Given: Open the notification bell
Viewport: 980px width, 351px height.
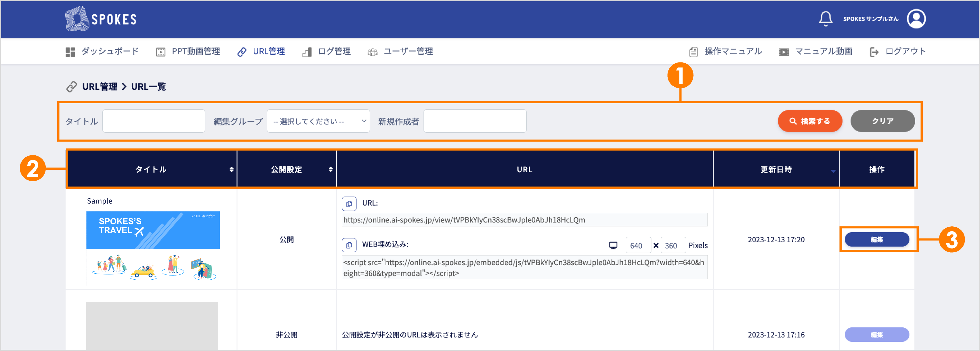Looking at the screenshot, I should click(826, 19).
